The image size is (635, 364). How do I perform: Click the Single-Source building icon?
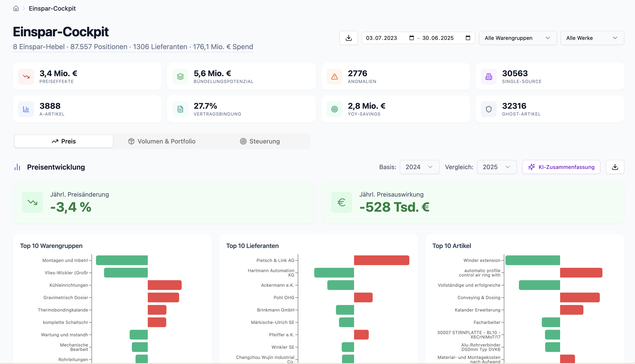(x=489, y=77)
